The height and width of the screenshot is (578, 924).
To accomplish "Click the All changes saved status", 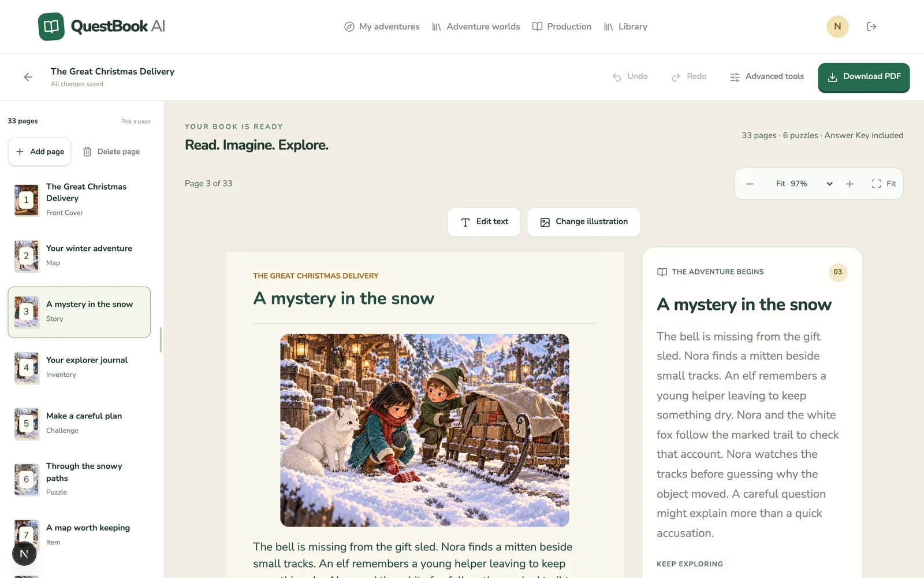I will click(77, 84).
